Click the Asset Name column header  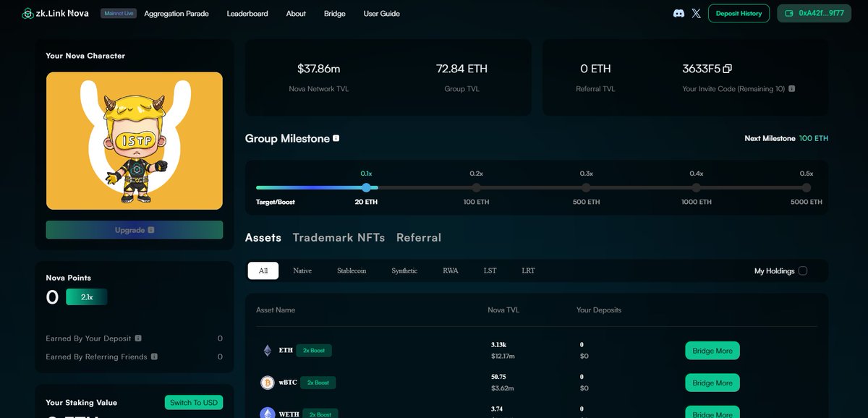(276, 310)
